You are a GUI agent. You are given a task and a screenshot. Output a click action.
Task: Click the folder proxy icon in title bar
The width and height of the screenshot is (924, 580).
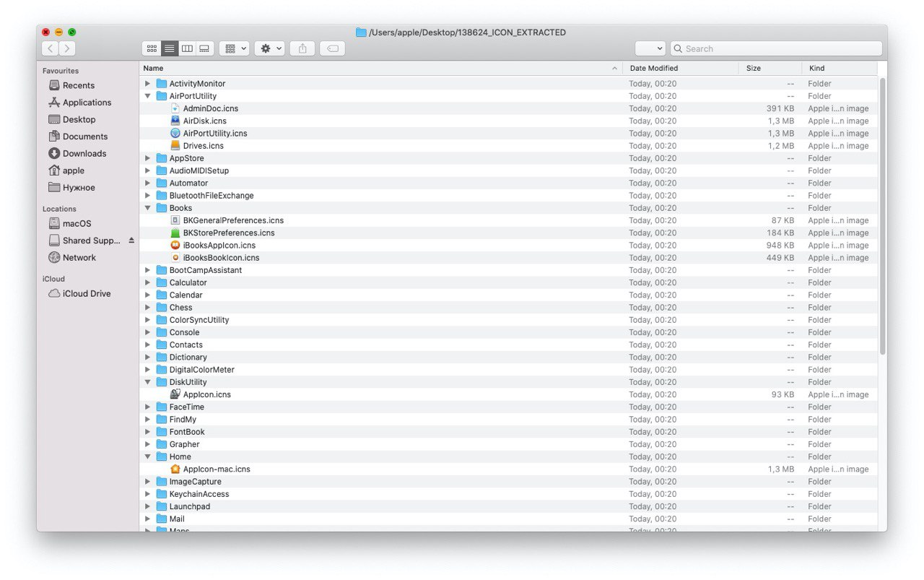coord(361,33)
